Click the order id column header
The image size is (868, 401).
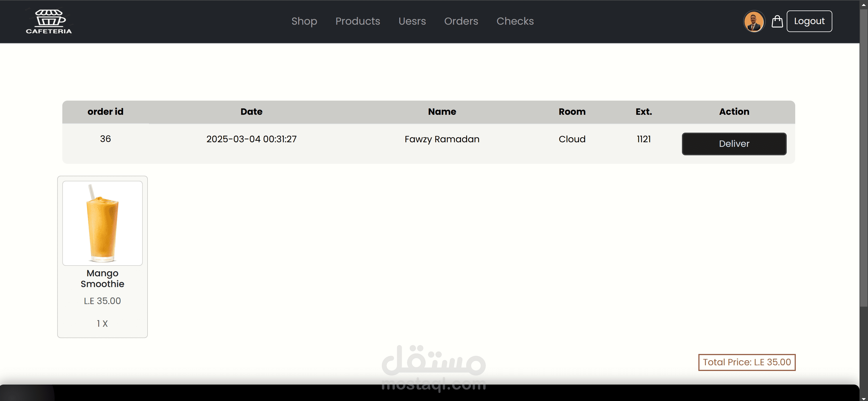(105, 112)
